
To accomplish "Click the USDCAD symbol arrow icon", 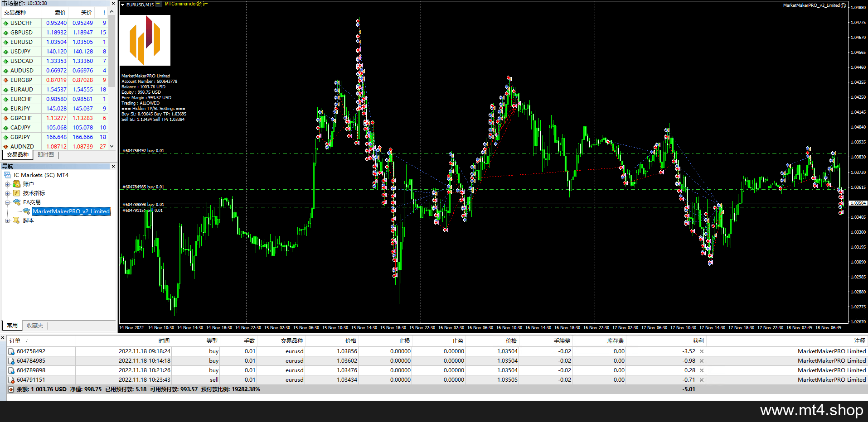I will pos(6,61).
